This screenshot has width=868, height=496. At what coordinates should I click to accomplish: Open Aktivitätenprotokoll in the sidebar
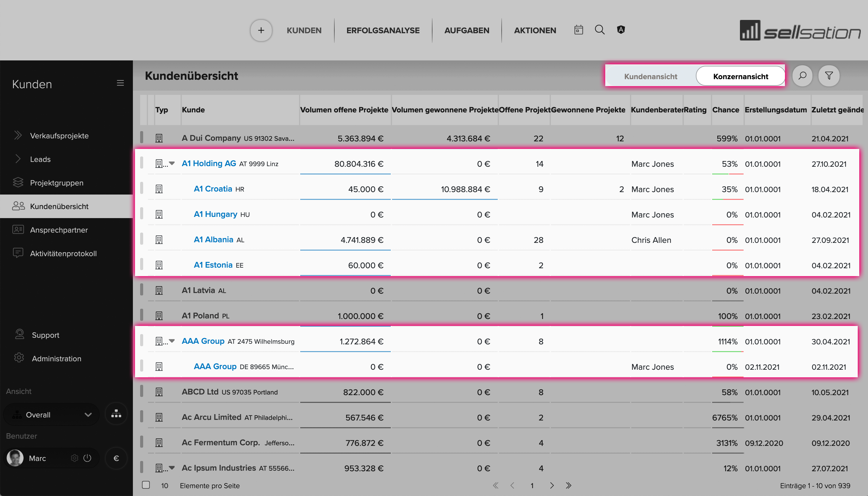[66, 253]
